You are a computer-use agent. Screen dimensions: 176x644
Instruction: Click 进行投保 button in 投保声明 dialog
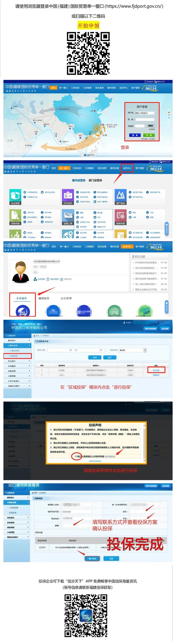click(110, 456)
